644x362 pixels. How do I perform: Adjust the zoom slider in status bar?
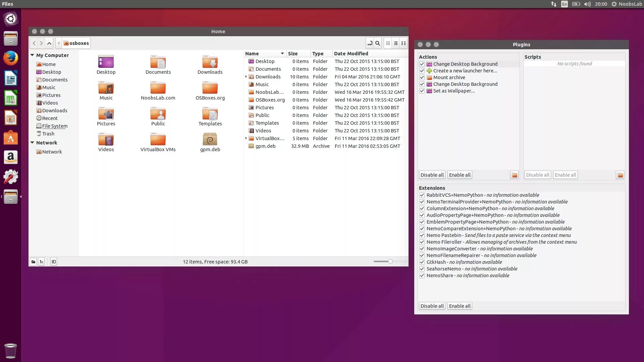390,261
